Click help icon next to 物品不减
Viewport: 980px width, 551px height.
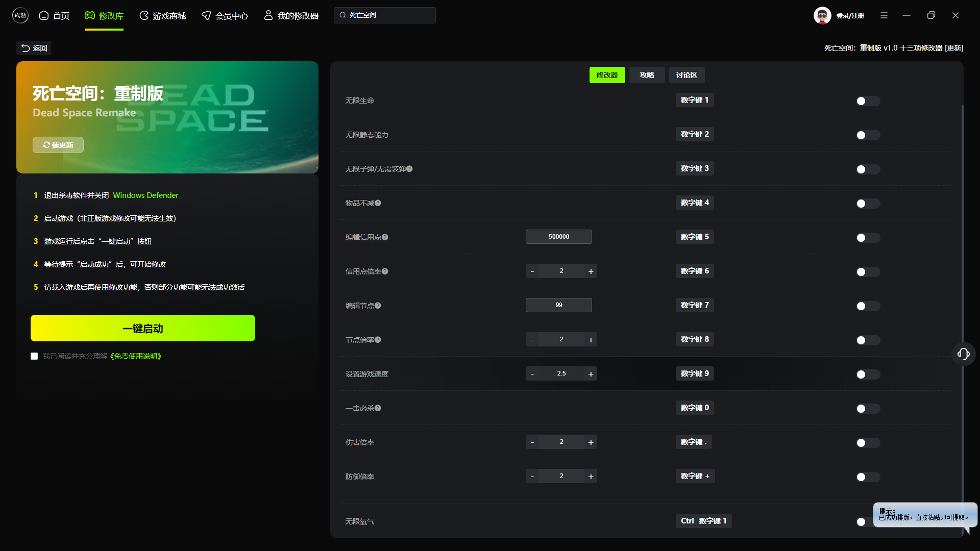378,203
